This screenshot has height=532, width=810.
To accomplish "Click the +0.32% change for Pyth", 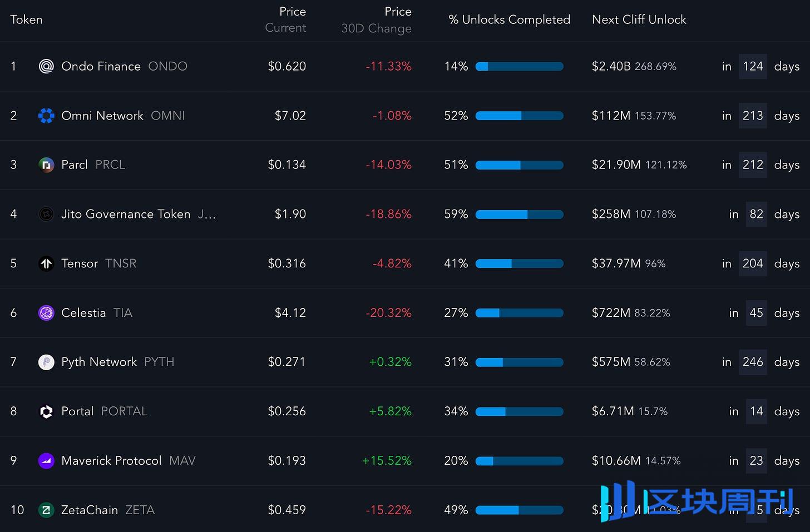I will coord(391,362).
